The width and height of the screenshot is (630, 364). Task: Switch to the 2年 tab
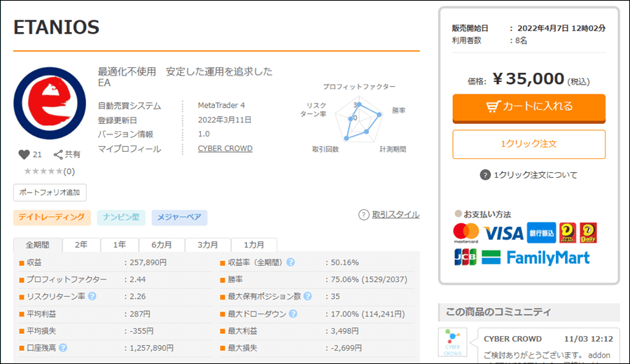click(81, 245)
